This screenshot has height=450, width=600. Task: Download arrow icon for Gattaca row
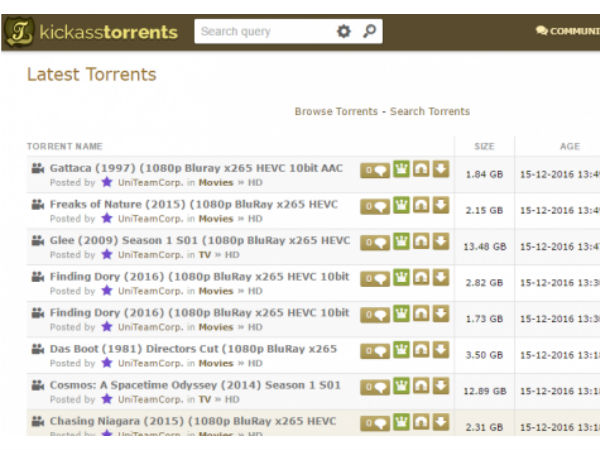441,169
